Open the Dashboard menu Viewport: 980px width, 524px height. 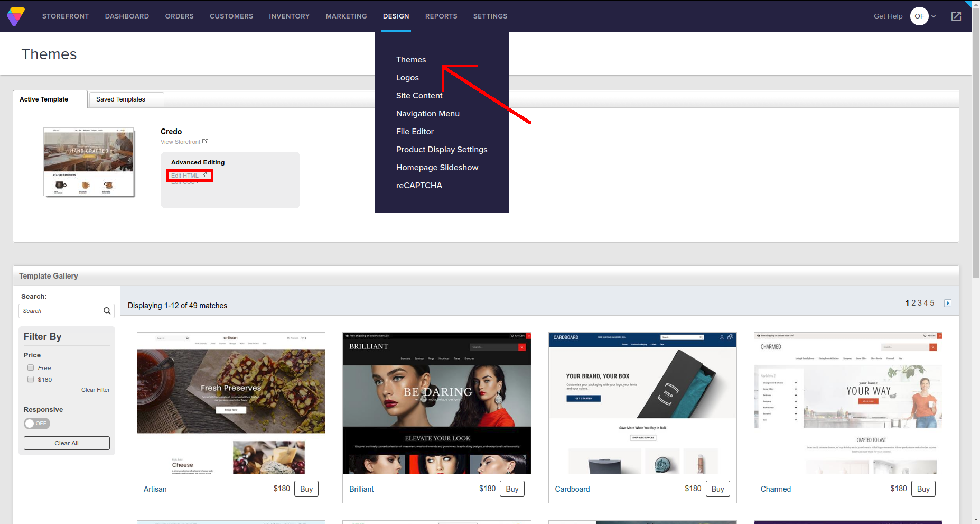click(127, 16)
